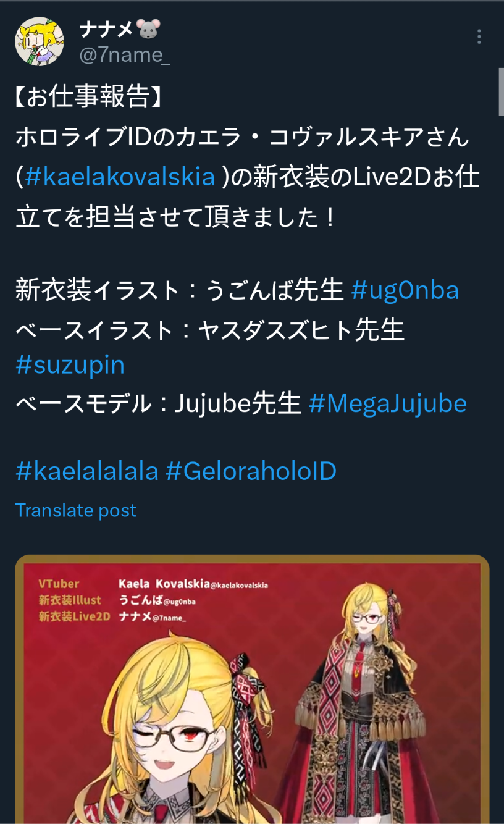Open the three-dot more options menu

coord(479,36)
